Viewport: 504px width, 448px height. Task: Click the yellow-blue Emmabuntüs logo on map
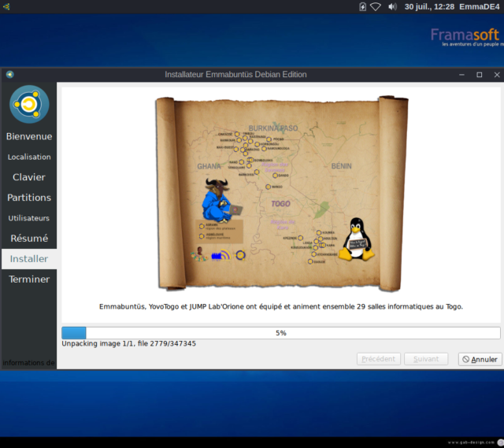(x=240, y=255)
